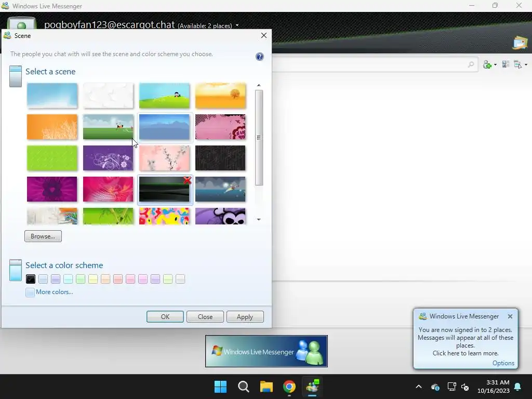Choose the night sea rocket scene

tap(220, 189)
